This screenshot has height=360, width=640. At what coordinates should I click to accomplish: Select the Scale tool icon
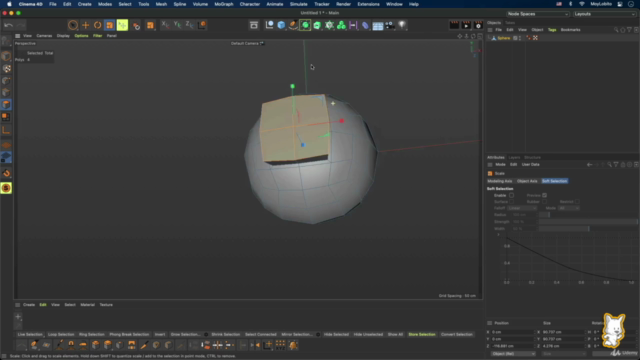(109, 25)
